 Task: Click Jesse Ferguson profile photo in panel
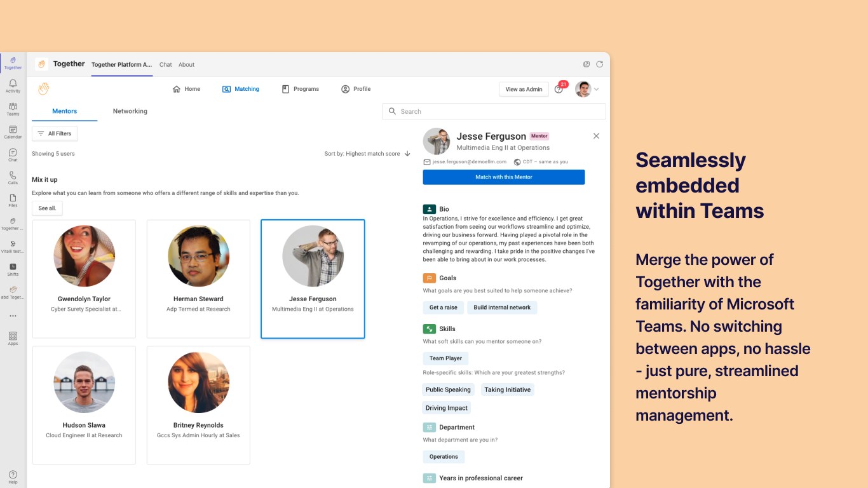tap(437, 141)
